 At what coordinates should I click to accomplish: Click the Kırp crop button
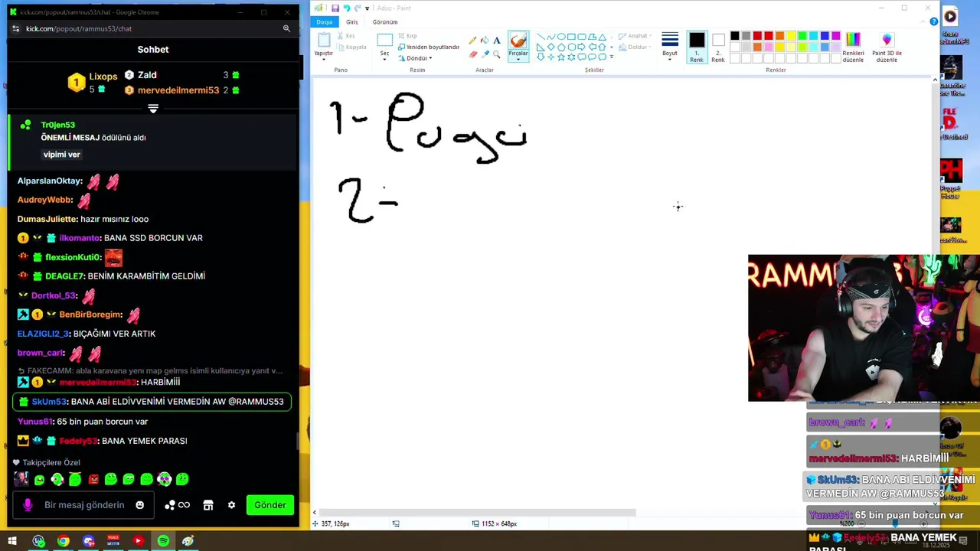[407, 36]
